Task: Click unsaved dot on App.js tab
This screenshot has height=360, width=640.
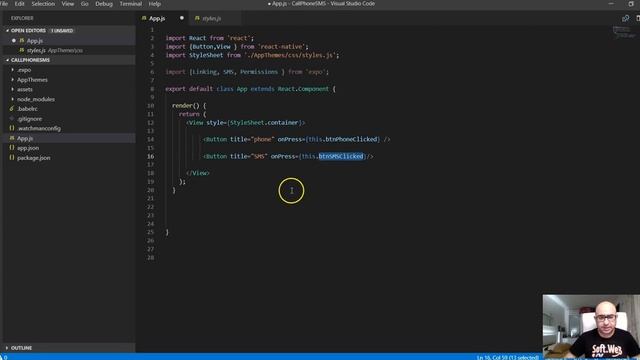Action: click(182, 18)
